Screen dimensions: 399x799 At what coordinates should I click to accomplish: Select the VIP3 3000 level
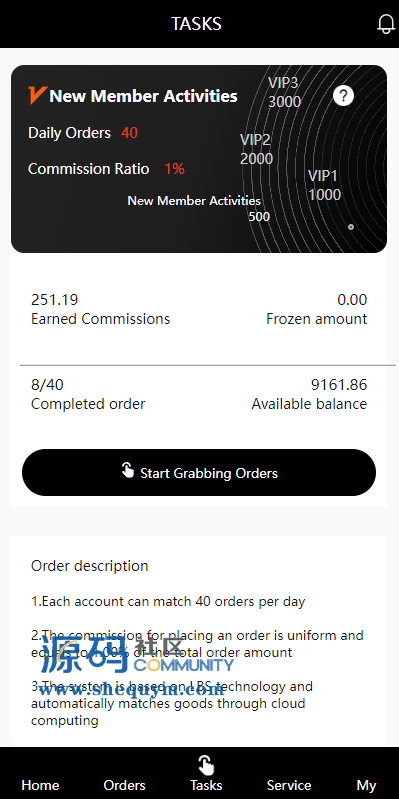[284, 92]
